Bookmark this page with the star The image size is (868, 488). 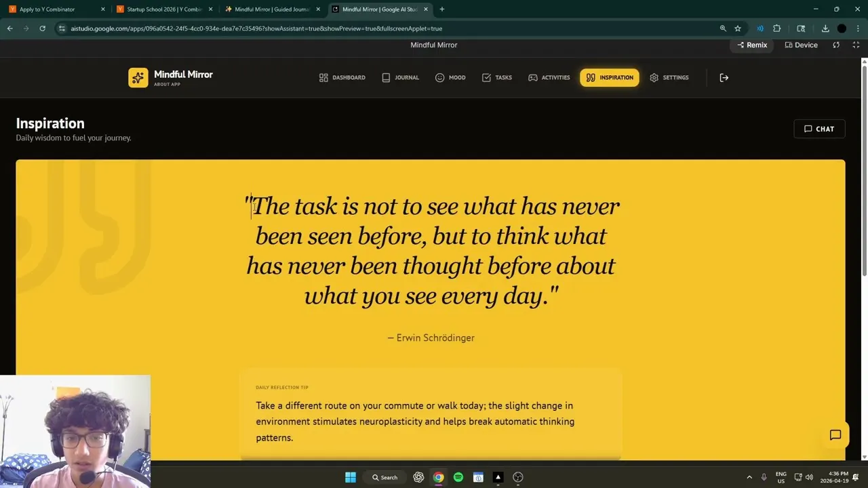[x=738, y=28]
